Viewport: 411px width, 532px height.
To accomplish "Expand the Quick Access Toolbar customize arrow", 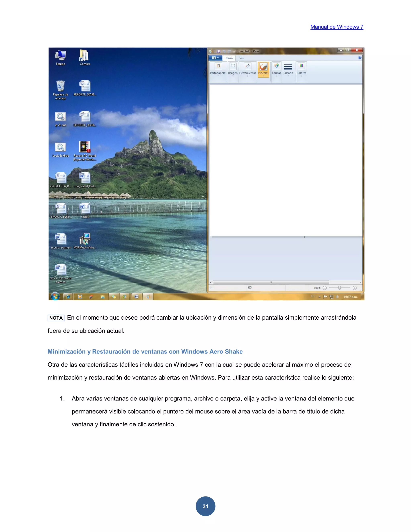I will pos(234,51).
